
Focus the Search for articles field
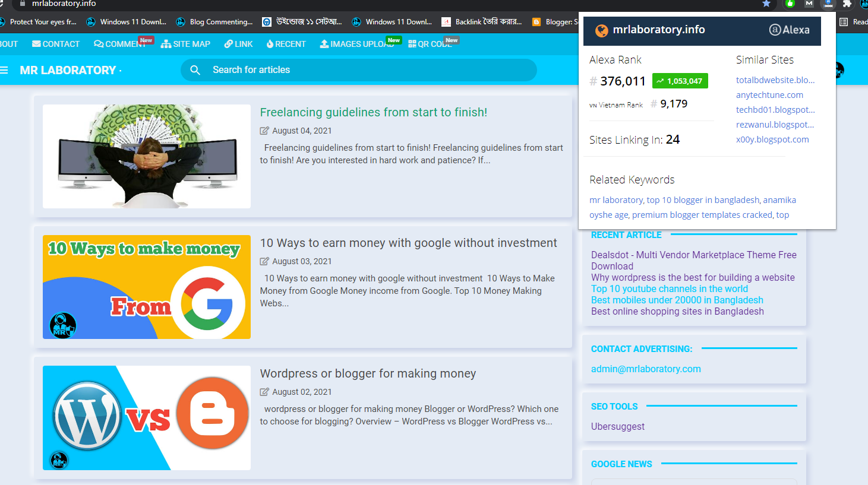[359, 70]
